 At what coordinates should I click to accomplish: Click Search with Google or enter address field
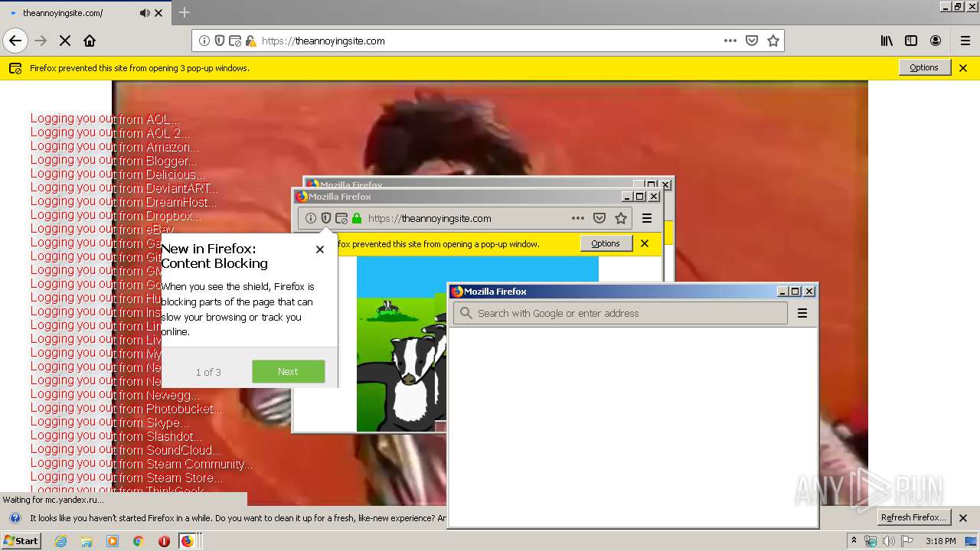tap(620, 313)
